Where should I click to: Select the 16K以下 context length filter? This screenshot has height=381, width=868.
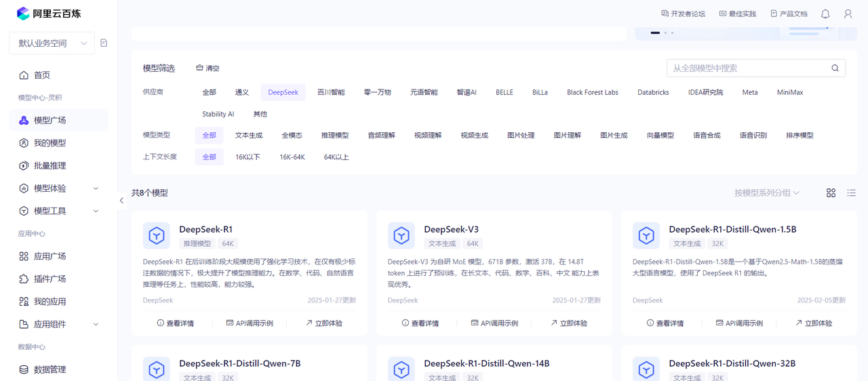[248, 157]
